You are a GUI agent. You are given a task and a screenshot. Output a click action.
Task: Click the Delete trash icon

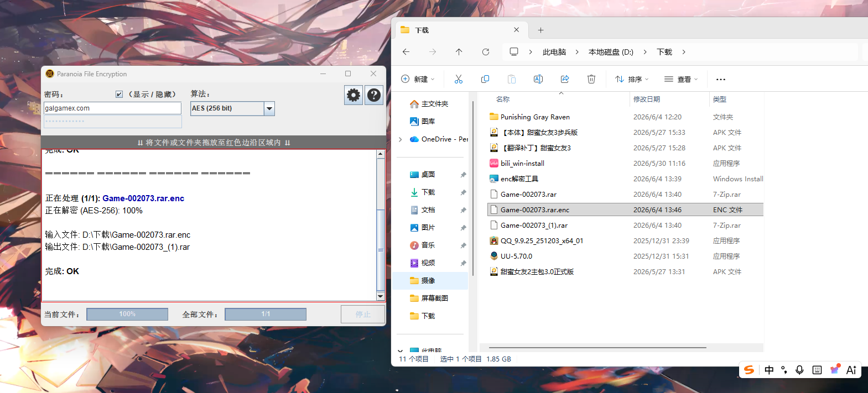pos(591,79)
